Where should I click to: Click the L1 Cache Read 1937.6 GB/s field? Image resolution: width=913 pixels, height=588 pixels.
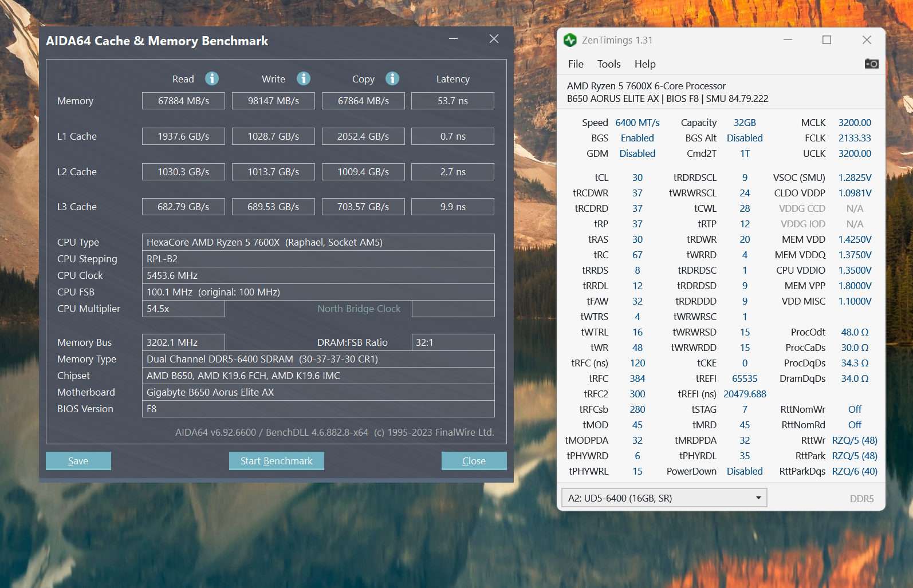pyautogui.click(x=183, y=136)
